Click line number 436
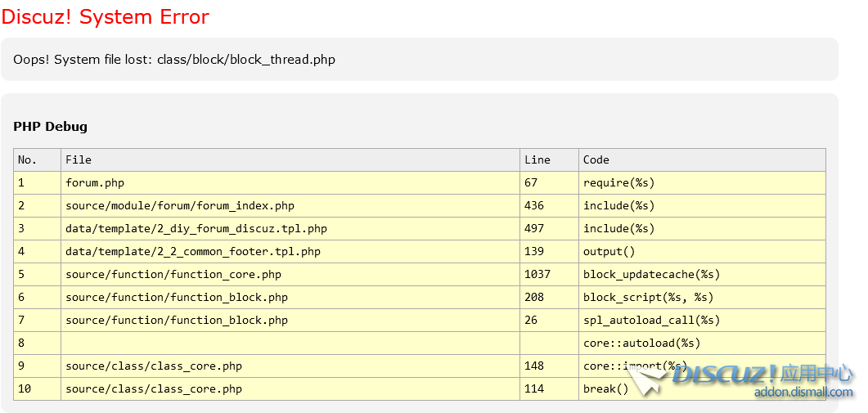The height and width of the screenshot is (413, 868). click(x=549, y=206)
